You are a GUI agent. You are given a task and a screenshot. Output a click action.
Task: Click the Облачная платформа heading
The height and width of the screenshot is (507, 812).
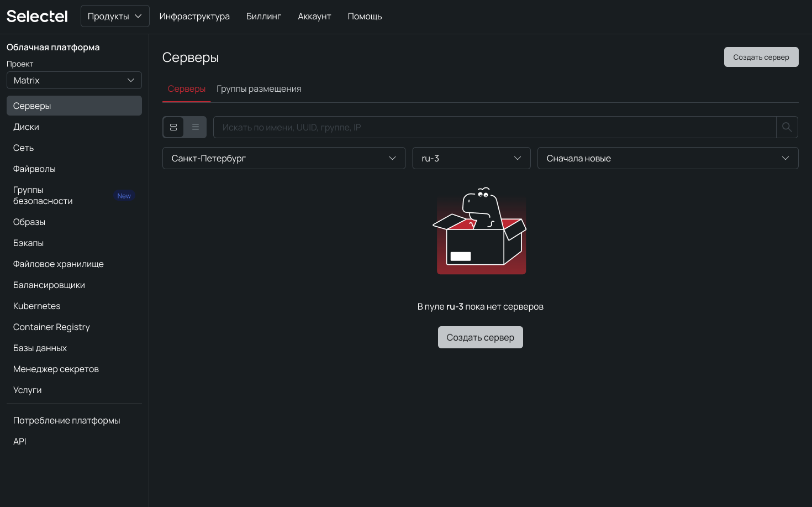point(53,47)
